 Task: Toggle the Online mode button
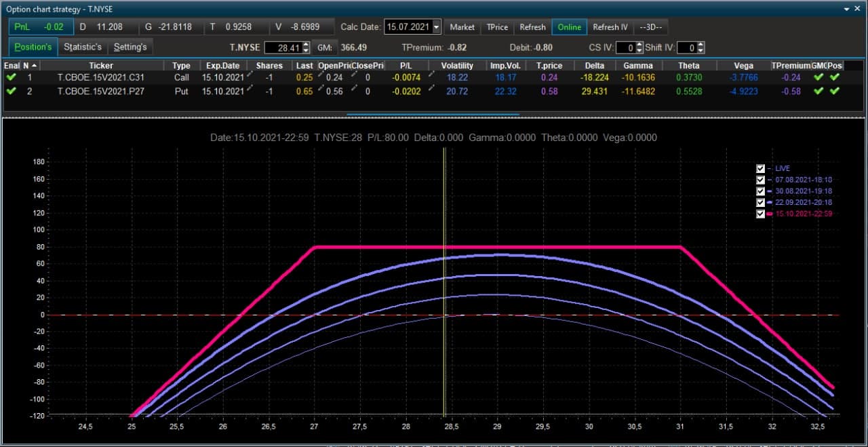point(569,27)
